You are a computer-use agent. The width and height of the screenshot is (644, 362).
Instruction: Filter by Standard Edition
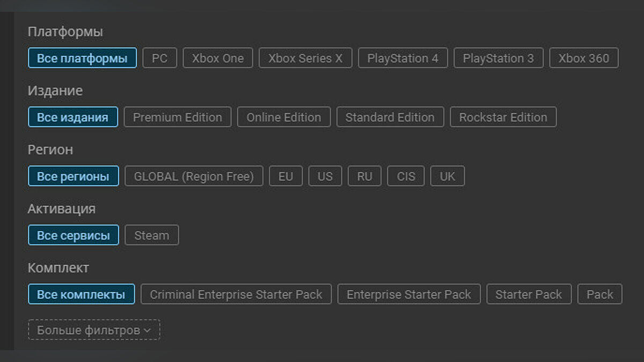click(x=390, y=117)
